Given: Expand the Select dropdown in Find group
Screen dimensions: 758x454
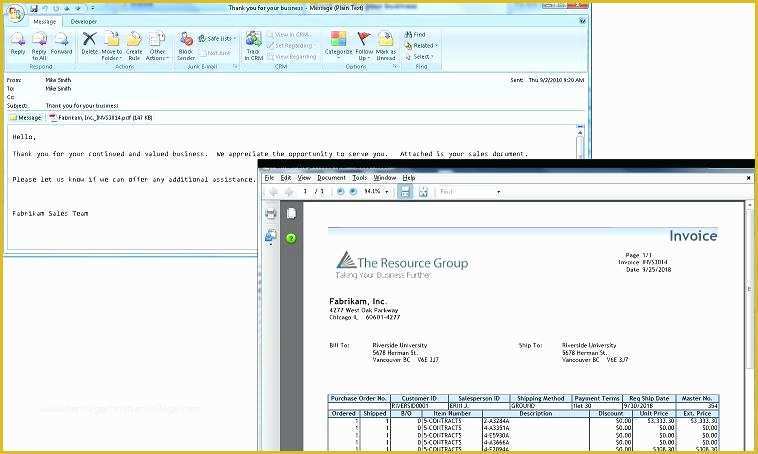Looking at the screenshot, I should (x=420, y=57).
